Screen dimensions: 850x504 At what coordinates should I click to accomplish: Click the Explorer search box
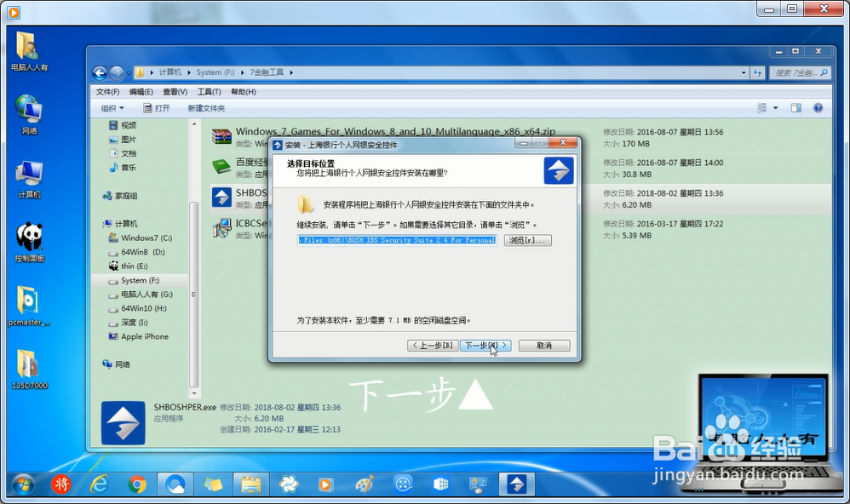click(x=800, y=72)
